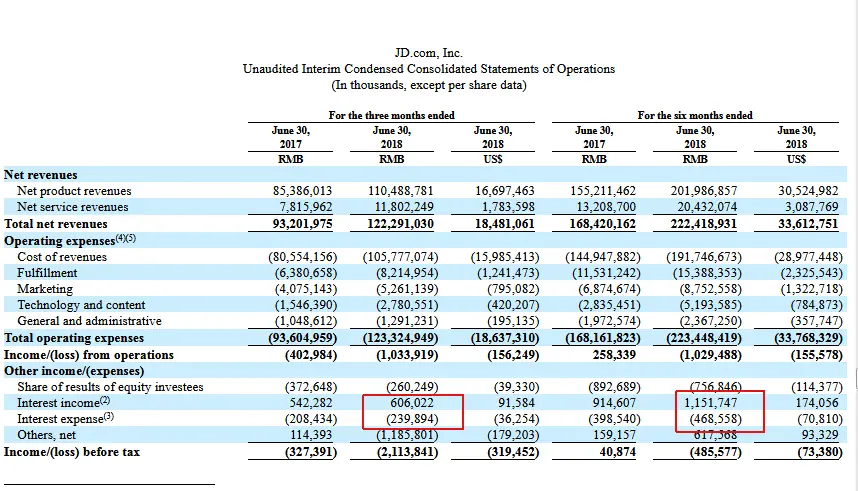Select interest income value 1,151,747

pos(711,403)
